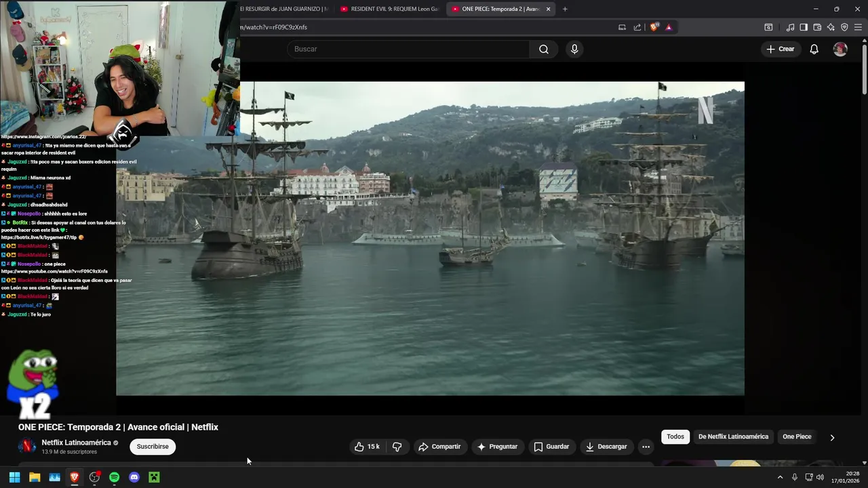Click youtube.com/watch link in chat overlay
This screenshot has width=868, height=488.
54,271
